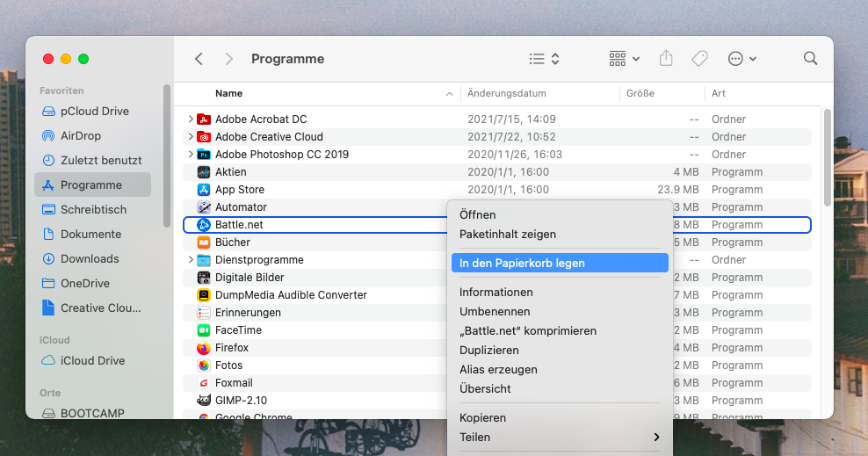Viewport: 868px width, 456px height.
Task: Click Adobe Photoshop date 2020/11/26, 16:03
Action: (x=515, y=155)
